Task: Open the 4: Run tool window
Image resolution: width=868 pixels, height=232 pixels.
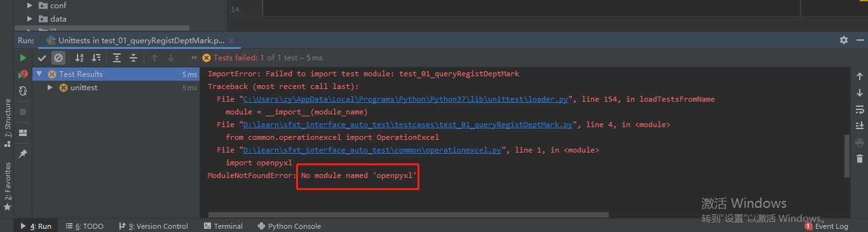Action: [36, 226]
